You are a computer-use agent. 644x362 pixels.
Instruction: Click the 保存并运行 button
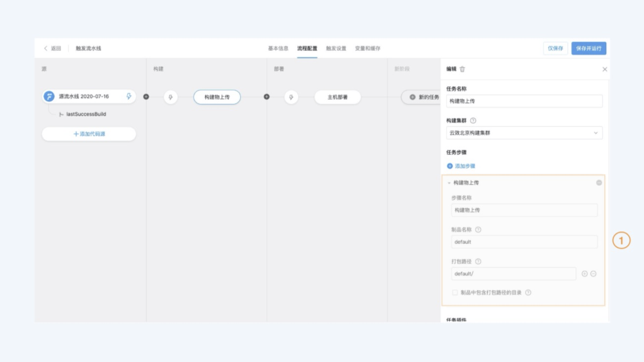pos(589,48)
